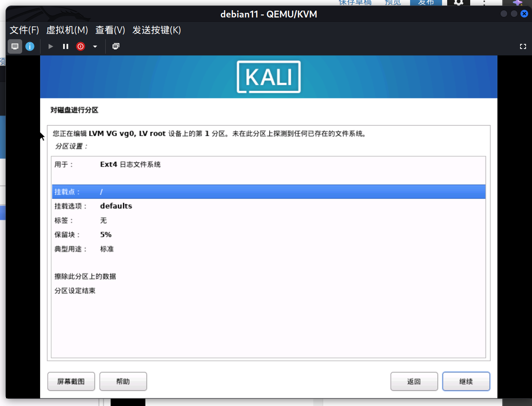
Task: Shut down the VM with red power icon
Action: [x=81, y=46]
